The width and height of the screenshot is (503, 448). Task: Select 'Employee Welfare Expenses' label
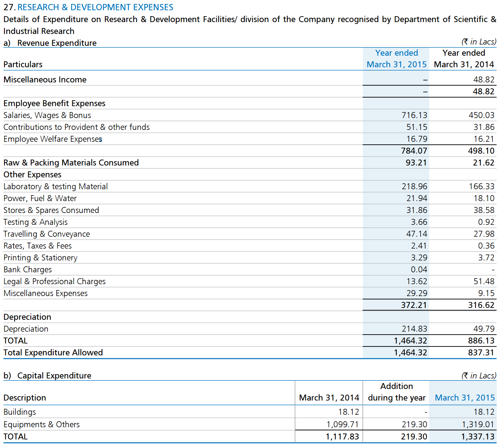53,139
